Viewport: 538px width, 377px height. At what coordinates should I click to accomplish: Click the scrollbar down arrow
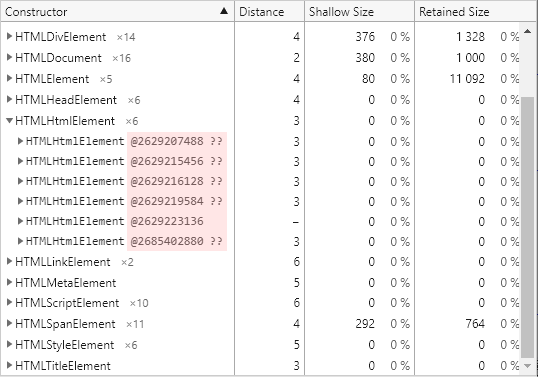coord(527,366)
